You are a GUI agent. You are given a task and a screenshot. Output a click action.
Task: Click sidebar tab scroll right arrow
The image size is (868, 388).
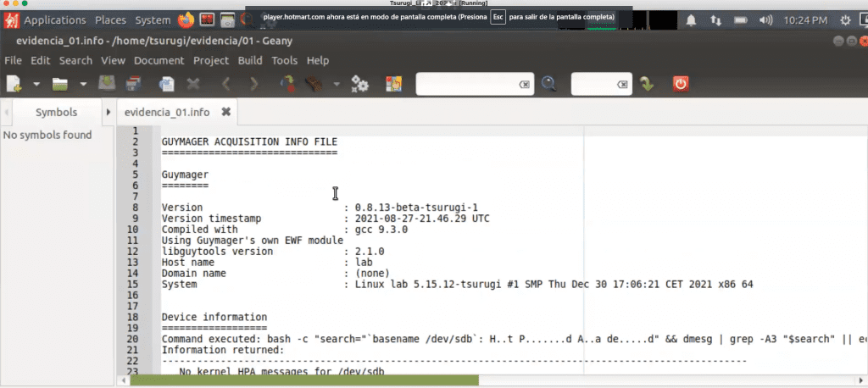click(x=108, y=113)
